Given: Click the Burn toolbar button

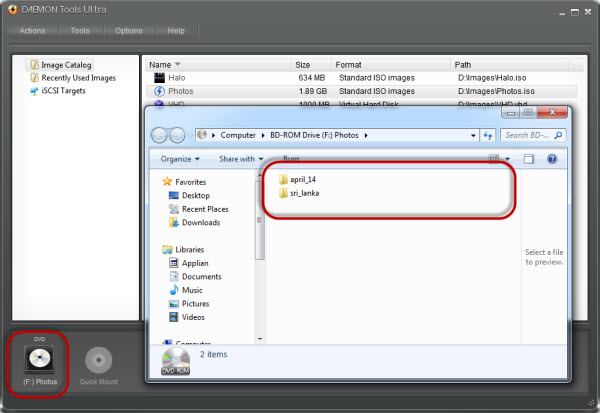Looking at the screenshot, I should point(291,158).
